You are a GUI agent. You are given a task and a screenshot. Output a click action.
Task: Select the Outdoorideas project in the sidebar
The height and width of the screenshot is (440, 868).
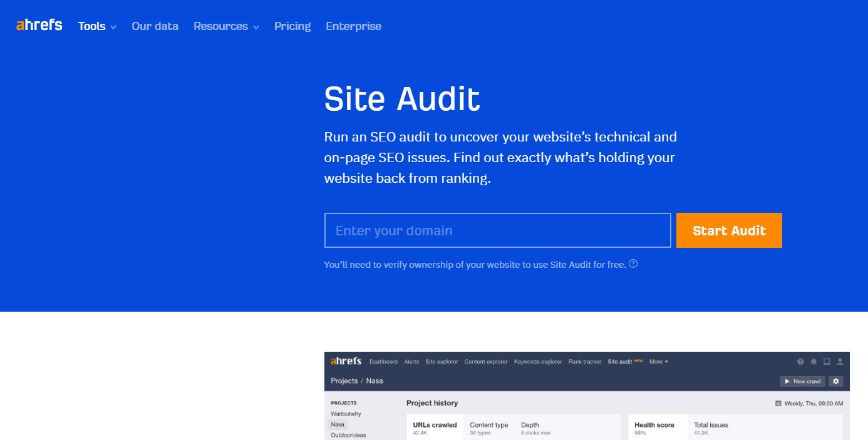click(x=348, y=435)
